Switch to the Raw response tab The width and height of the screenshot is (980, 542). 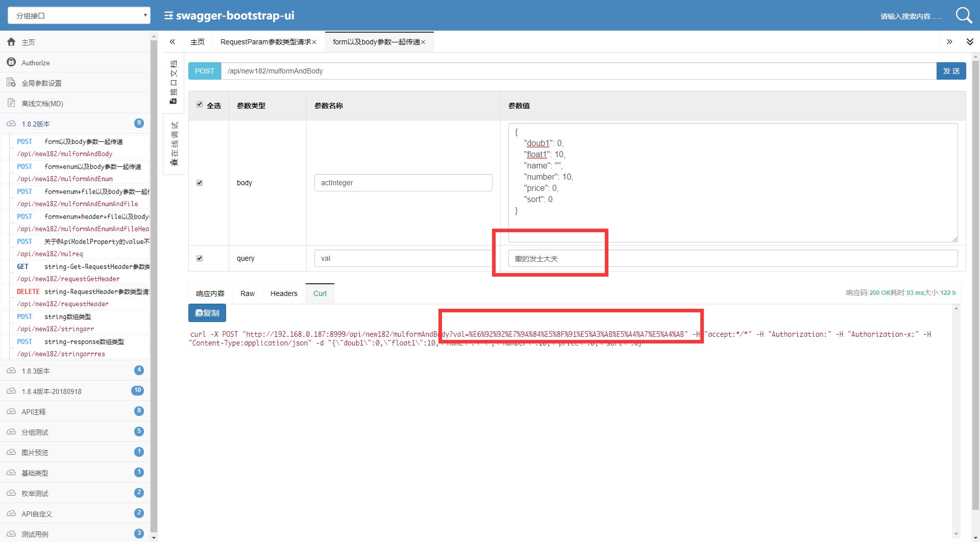click(248, 293)
